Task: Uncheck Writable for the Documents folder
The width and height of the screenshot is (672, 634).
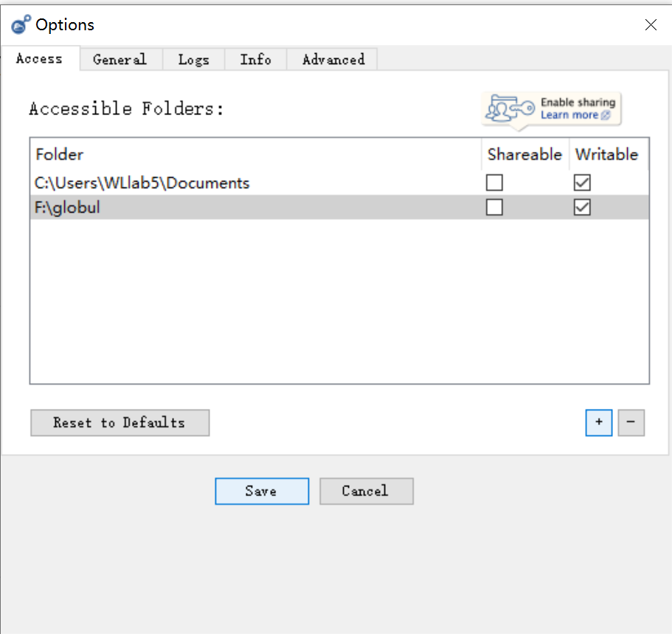Action: 582,183
